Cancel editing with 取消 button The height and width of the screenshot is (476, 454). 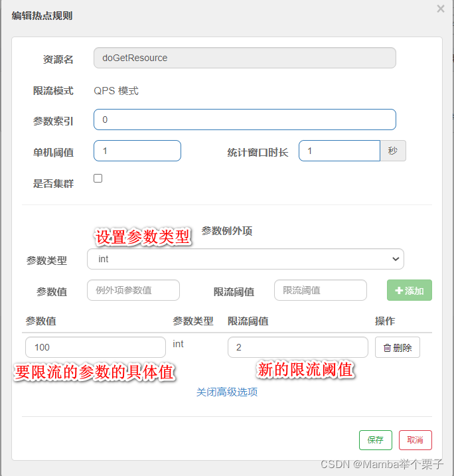point(415,440)
